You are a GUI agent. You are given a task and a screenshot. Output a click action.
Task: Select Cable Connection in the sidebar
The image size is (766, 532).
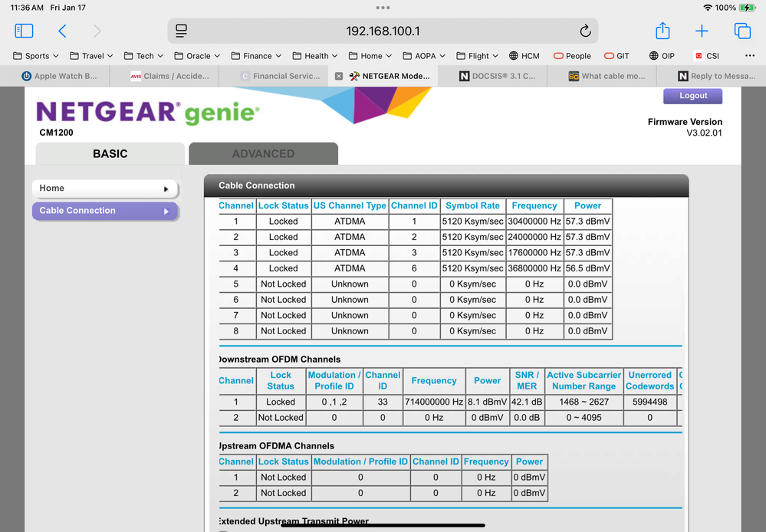[104, 211]
